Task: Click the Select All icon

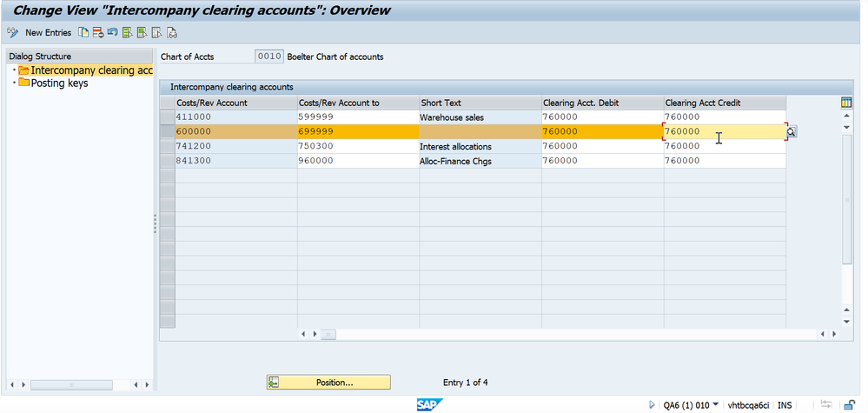Action: click(128, 33)
